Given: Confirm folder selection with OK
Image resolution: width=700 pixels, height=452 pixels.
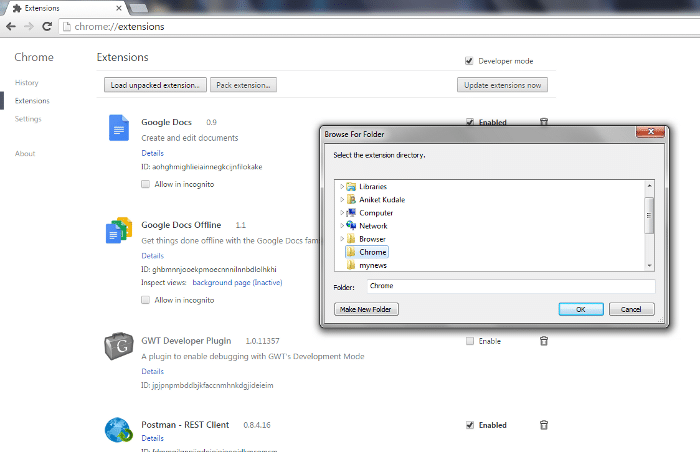Looking at the screenshot, I should (x=581, y=309).
